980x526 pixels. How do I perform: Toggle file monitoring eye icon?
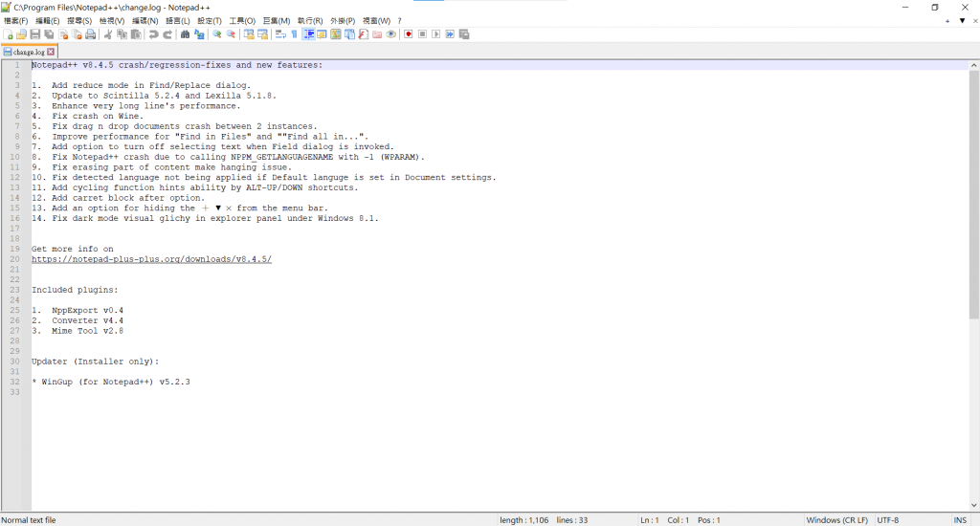(x=390, y=34)
